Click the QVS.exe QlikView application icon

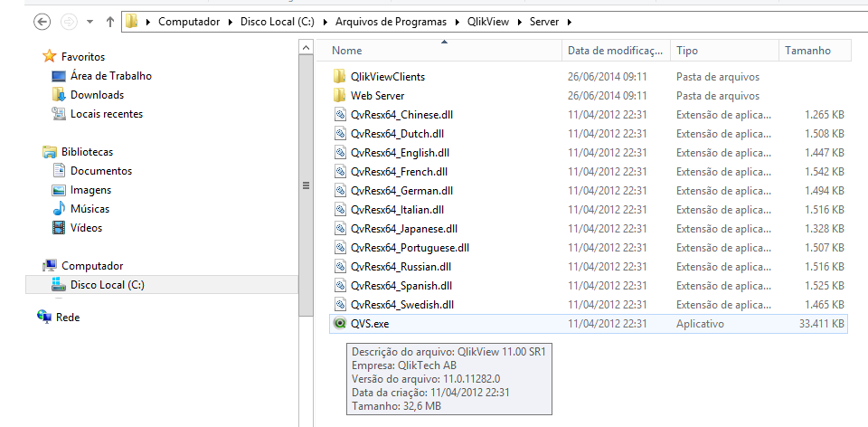click(x=340, y=324)
